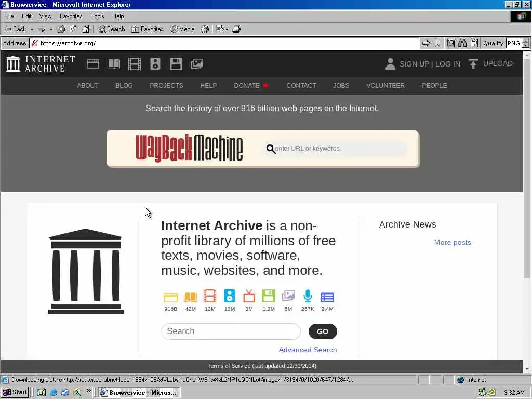Open the DONATE navigation item
This screenshot has height=399, width=532.
[251, 86]
